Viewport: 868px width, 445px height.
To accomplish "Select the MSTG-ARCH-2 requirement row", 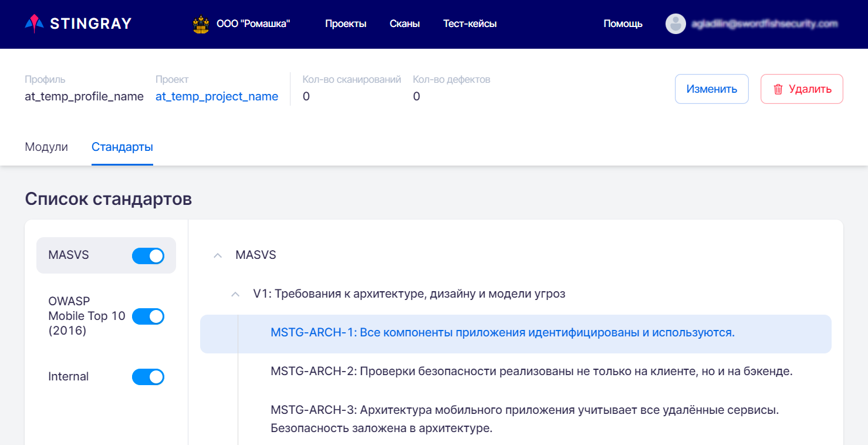I will pos(531,372).
